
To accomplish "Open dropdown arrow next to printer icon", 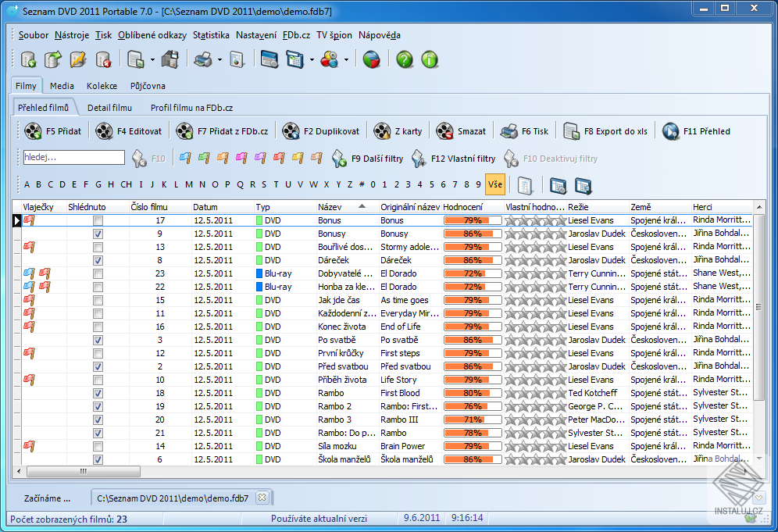I will (x=219, y=61).
